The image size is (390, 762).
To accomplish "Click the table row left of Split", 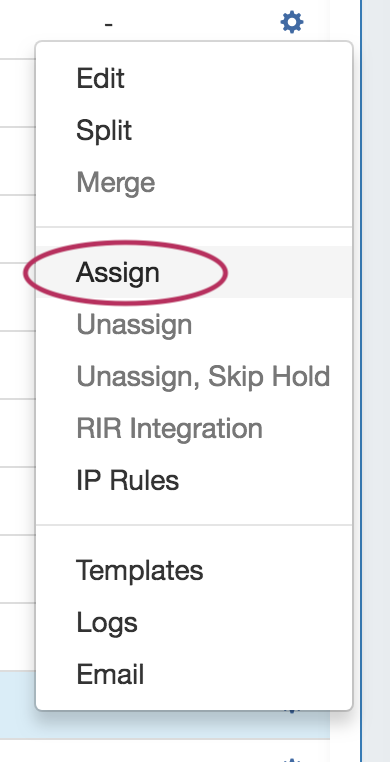I will pyautogui.click(x=17, y=160).
